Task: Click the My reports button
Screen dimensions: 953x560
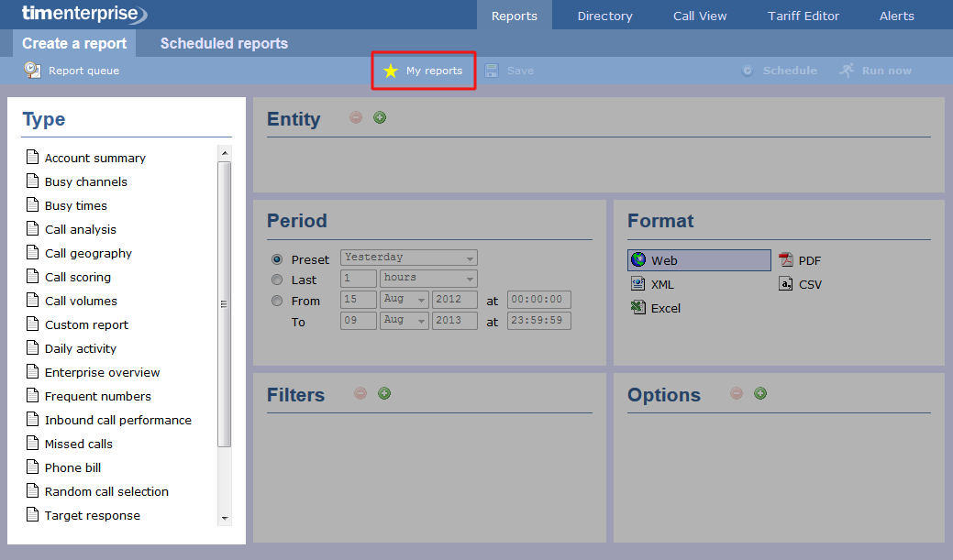Action: click(423, 70)
